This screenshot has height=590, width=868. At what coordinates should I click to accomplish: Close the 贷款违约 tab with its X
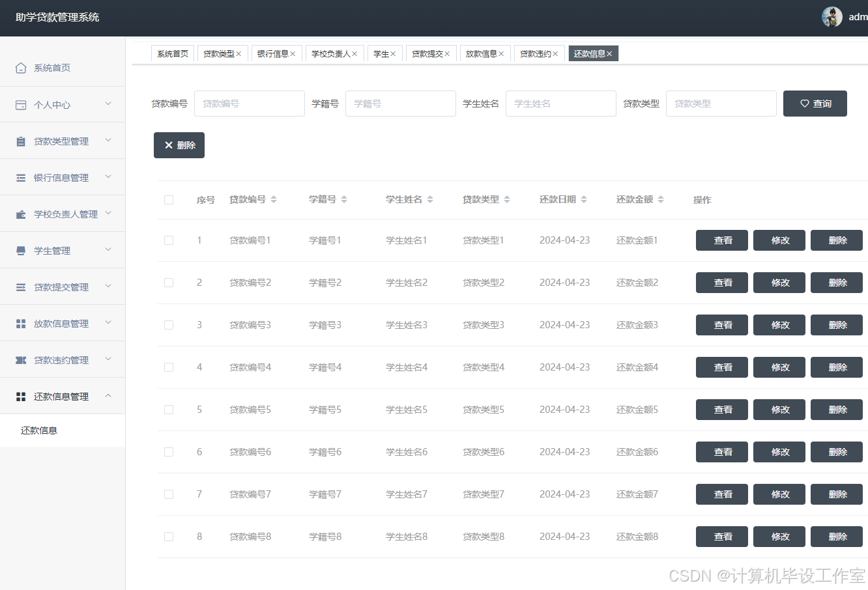point(555,54)
